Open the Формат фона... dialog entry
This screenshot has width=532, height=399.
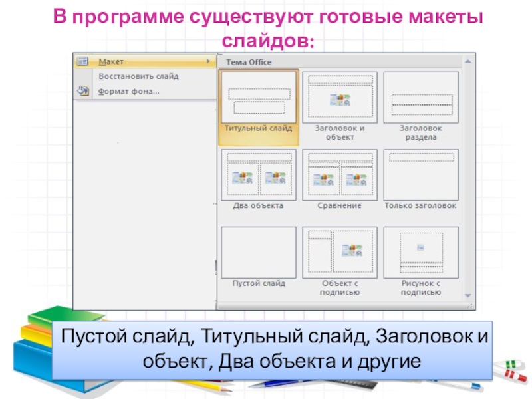[128, 91]
